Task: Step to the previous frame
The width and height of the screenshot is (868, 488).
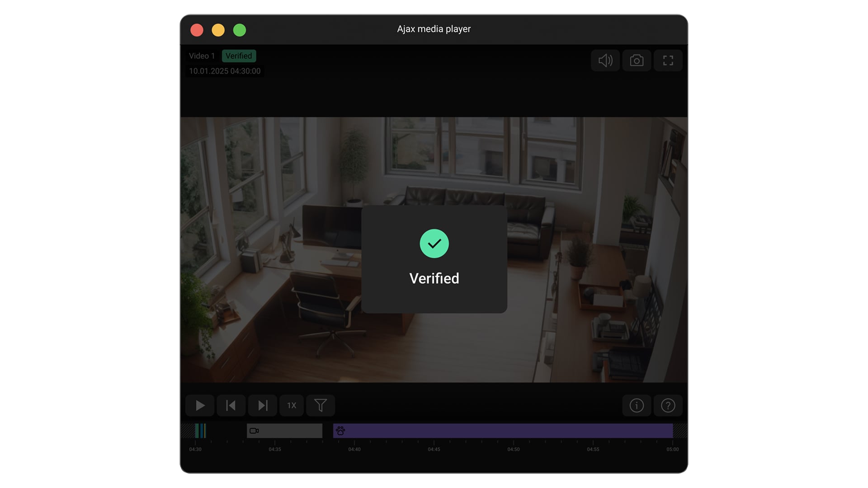Action: coord(231,405)
